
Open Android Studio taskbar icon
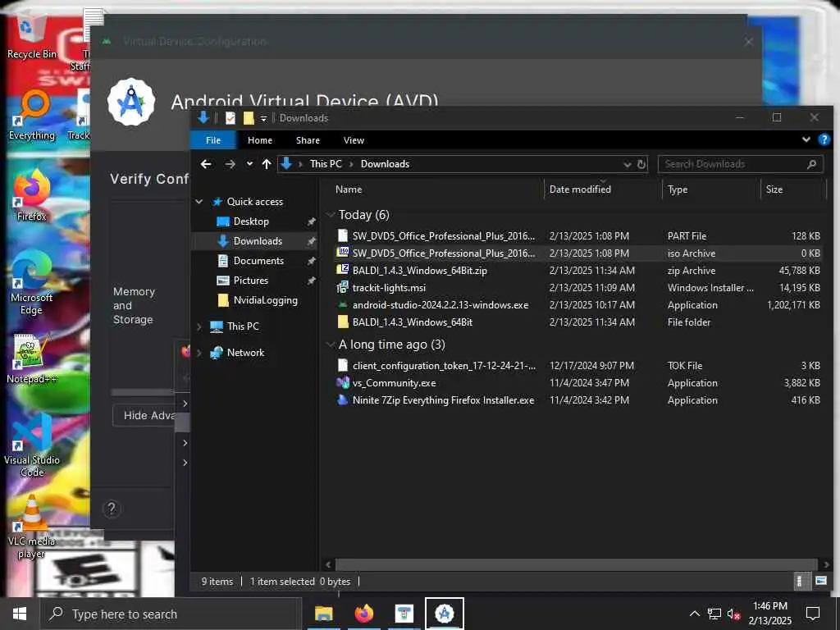(x=445, y=614)
